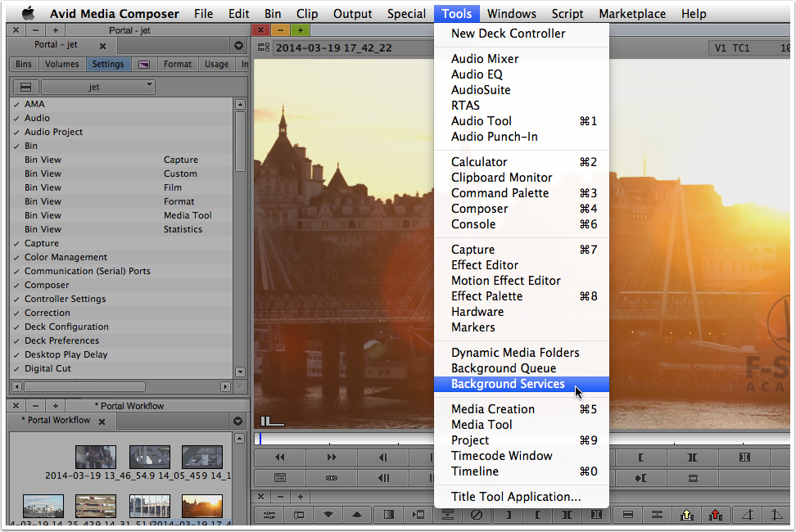Click the tape/gang icon in the Composer controls
Screen dimensions: 796x532
point(332,478)
